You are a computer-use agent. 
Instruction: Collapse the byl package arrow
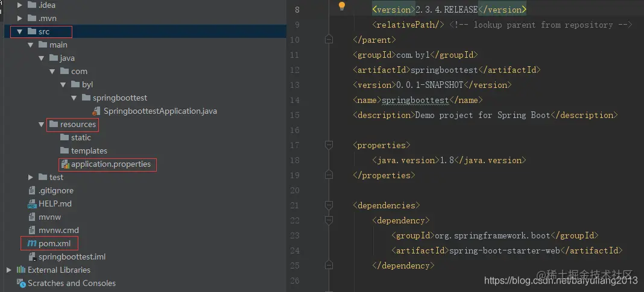coord(63,84)
